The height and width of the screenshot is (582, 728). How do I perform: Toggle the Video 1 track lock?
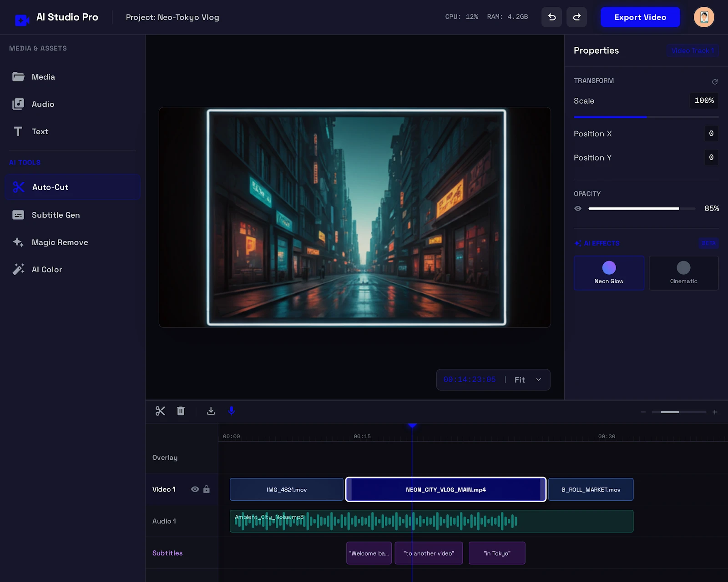tap(207, 489)
